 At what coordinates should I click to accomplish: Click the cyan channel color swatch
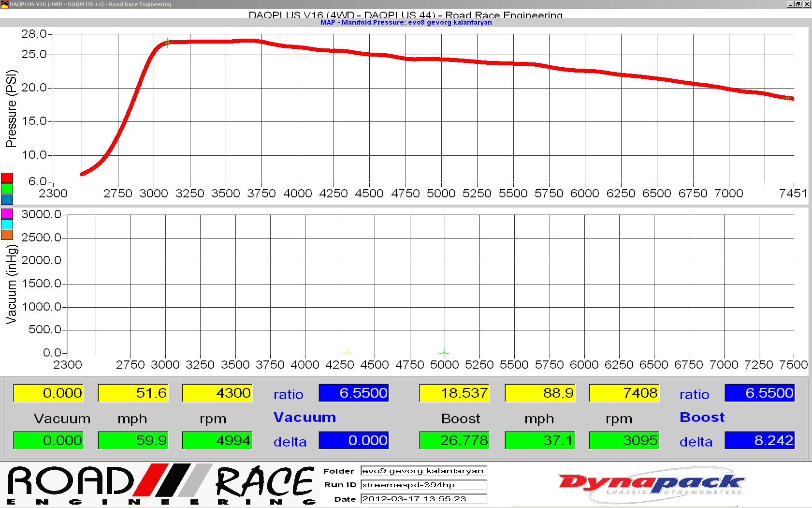(x=7, y=224)
